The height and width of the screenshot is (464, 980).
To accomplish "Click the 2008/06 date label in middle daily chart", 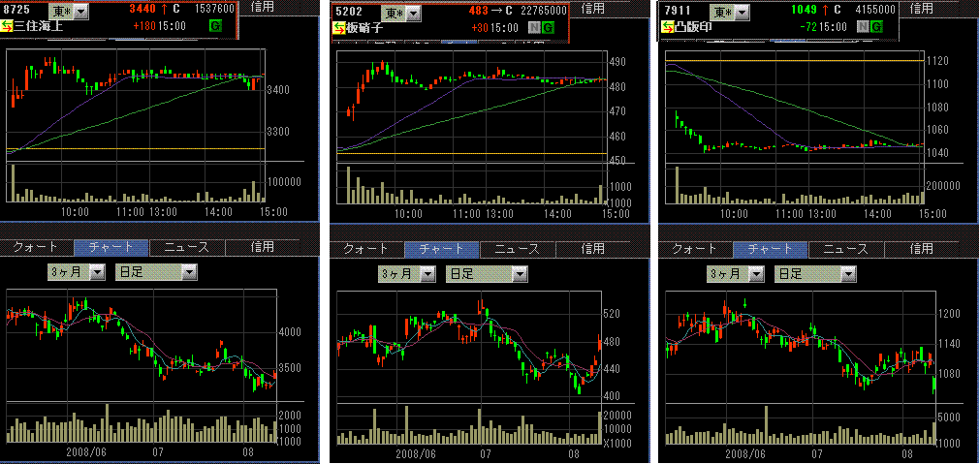I will pos(416,452).
